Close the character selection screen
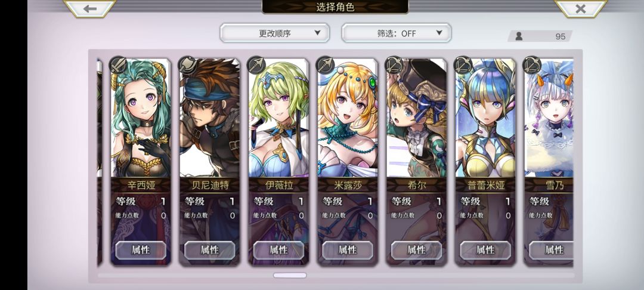The image size is (644, 290). point(580,8)
